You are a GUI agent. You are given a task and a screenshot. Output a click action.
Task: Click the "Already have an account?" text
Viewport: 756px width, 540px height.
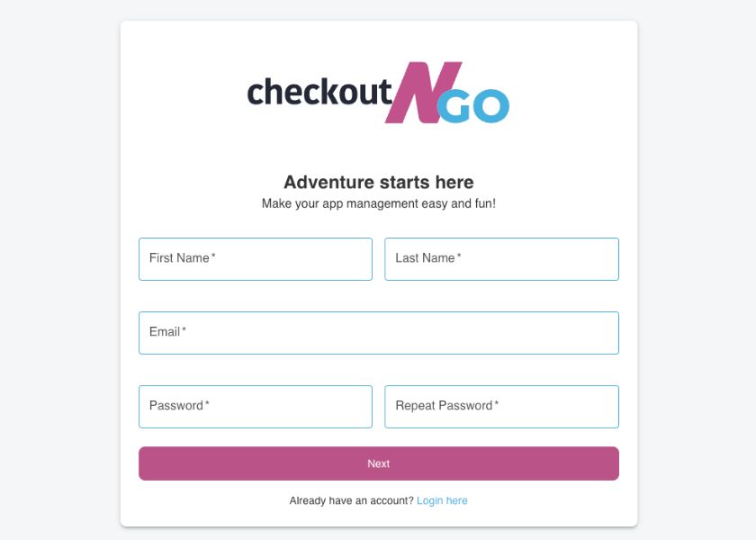point(351,501)
